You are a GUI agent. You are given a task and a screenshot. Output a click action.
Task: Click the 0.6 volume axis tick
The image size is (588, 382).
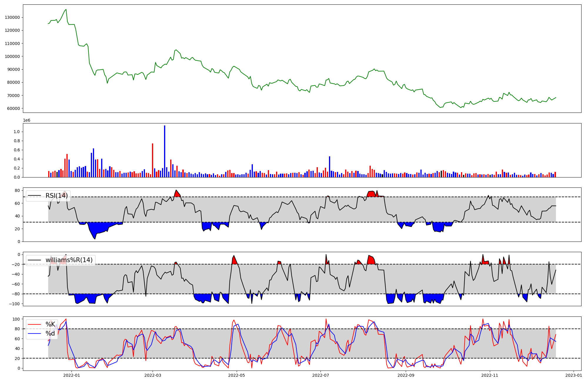tap(17, 150)
